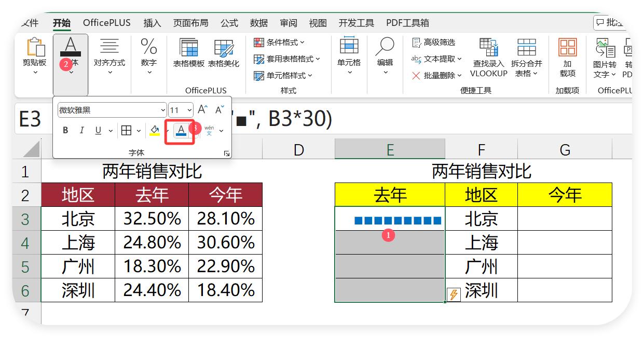Expand the 条件格式 dropdown
644x337 pixels.
[279, 42]
